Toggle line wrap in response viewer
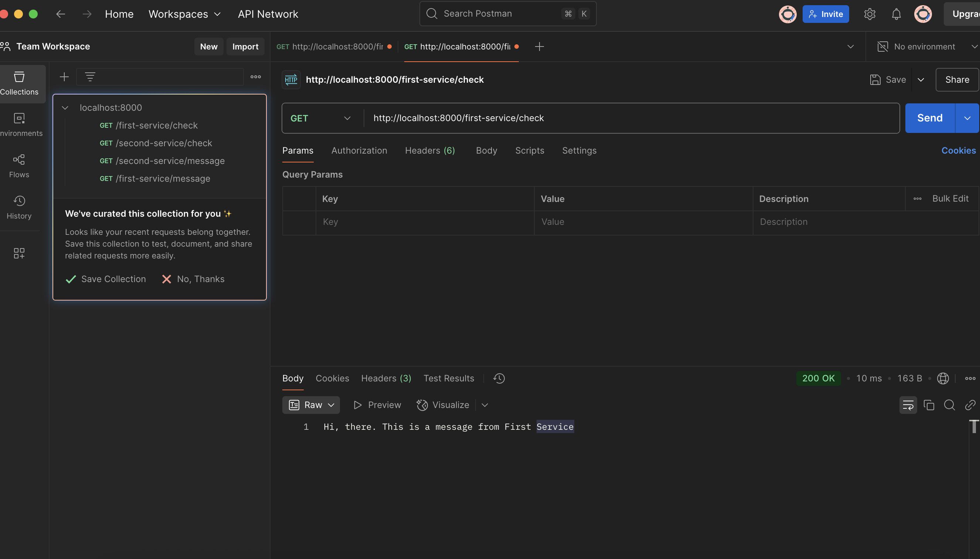Image resolution: width=980 pixels, height=559 pixels. [908, 405]
